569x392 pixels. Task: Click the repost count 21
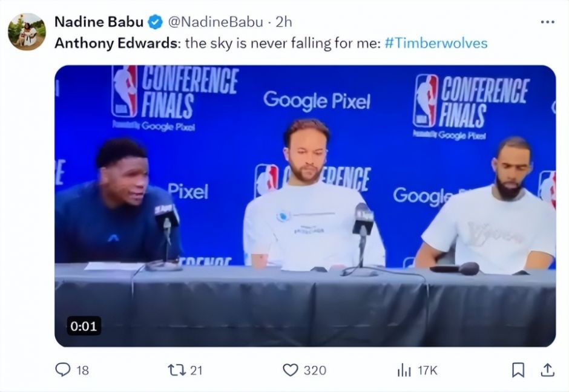coord(196,370)
